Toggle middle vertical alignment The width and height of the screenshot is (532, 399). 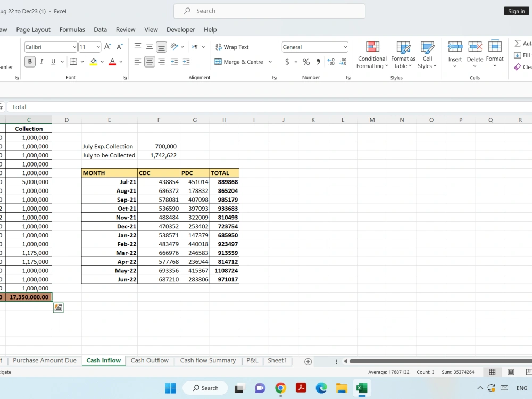149,47
